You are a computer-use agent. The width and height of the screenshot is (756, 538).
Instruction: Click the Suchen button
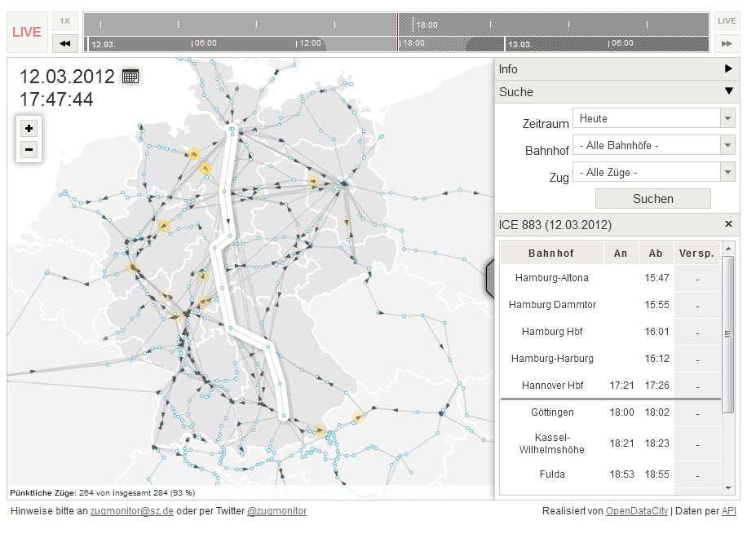(x=652, y=199)
